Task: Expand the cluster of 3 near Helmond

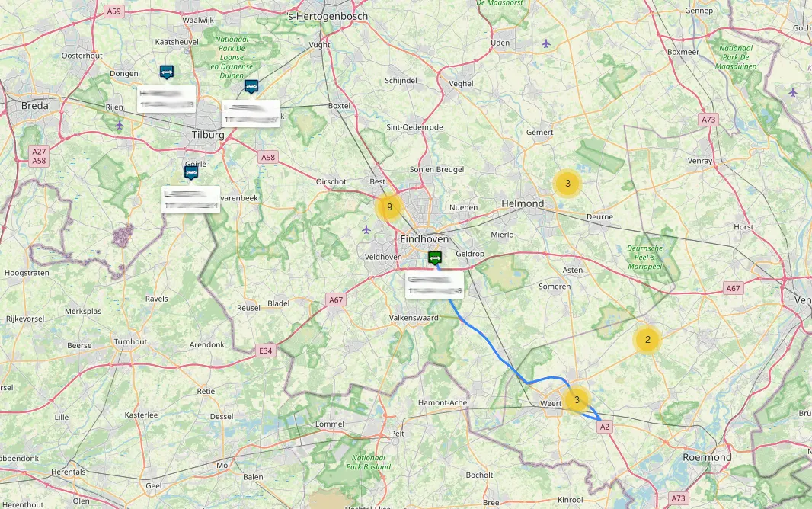Action: 567,184
